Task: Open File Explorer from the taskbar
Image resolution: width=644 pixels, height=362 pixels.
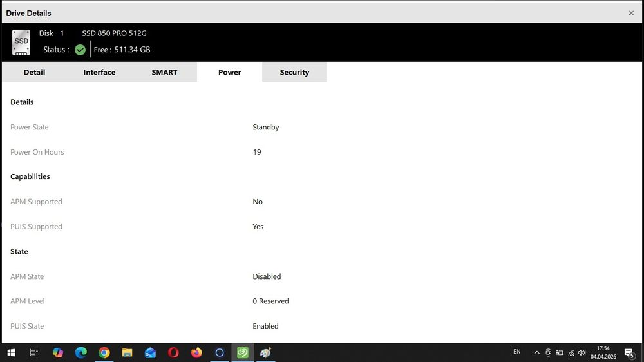Action: tap(127, 352)
